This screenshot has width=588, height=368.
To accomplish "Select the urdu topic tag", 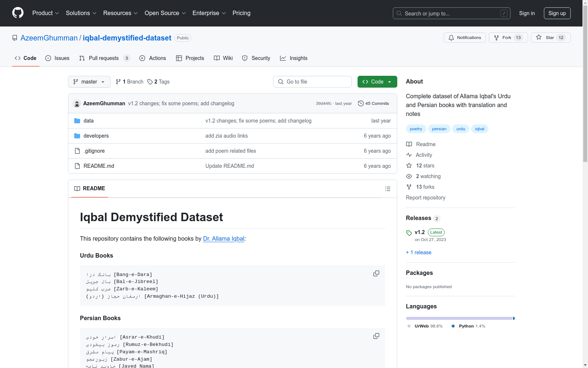I will pyautogui.click(x=461, y=129).
